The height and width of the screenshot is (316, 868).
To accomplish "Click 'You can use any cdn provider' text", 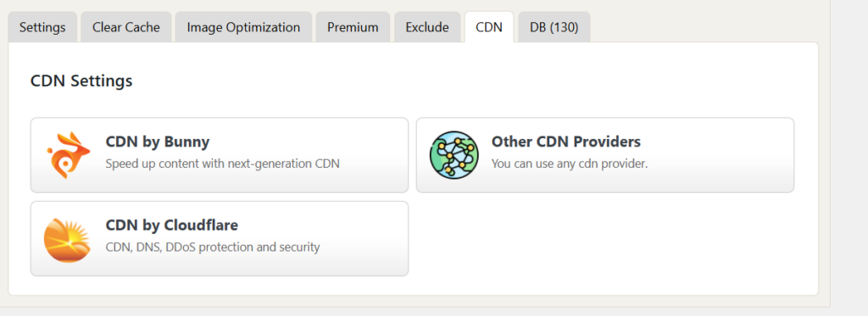I will 570,164.
